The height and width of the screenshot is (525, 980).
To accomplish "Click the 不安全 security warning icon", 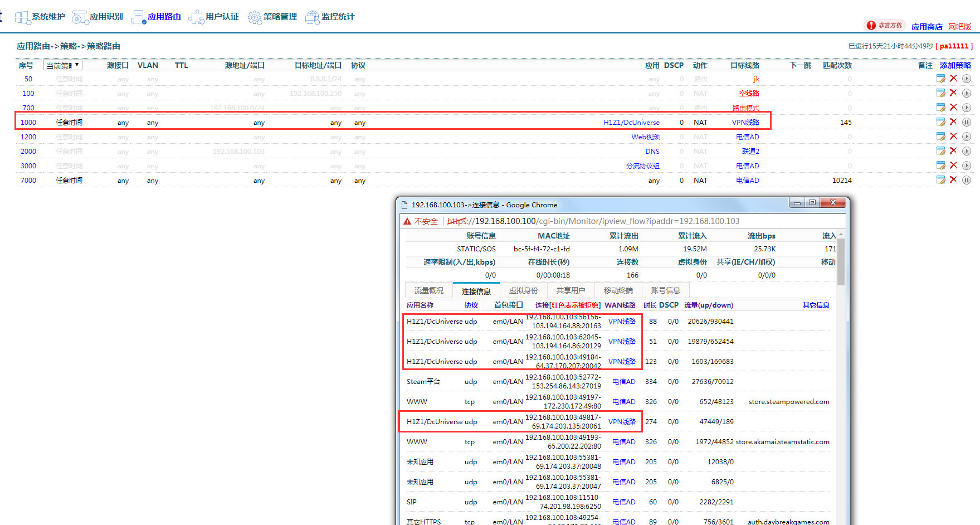I will pos(407,221).
